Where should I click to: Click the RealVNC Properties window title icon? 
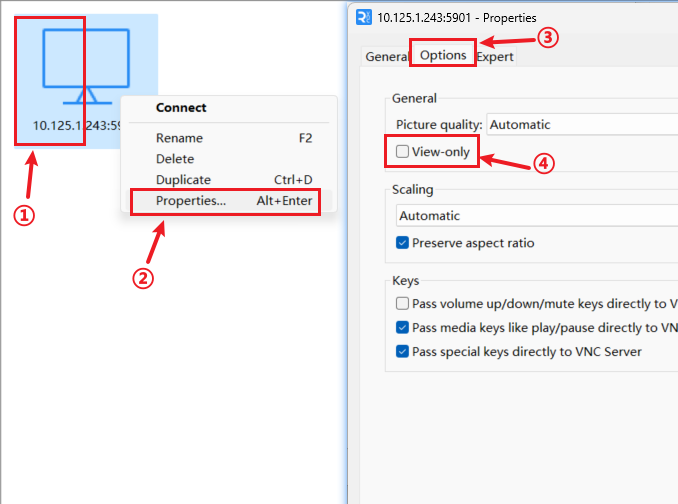click(364, 18)
